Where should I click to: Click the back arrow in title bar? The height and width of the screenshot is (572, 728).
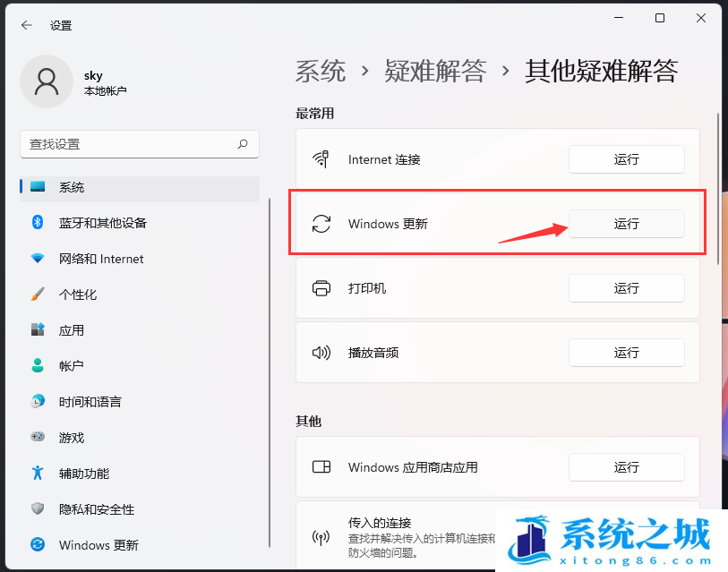(26, 25)
